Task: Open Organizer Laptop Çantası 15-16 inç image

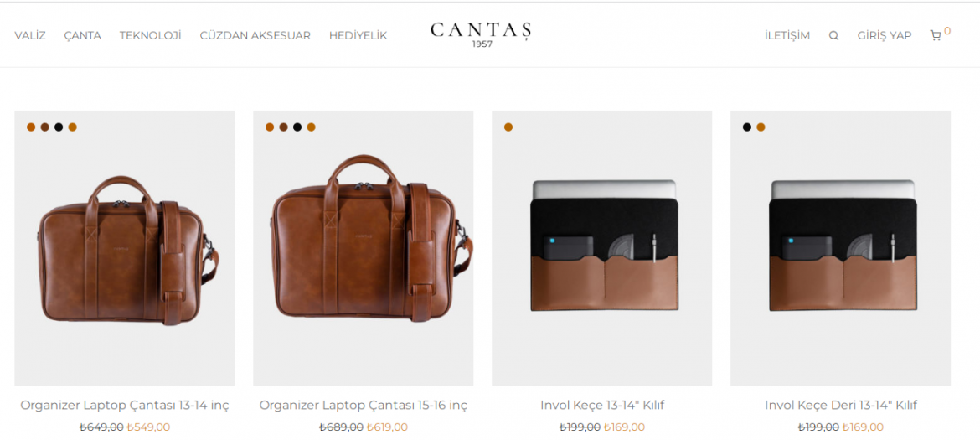Action: 364,248
